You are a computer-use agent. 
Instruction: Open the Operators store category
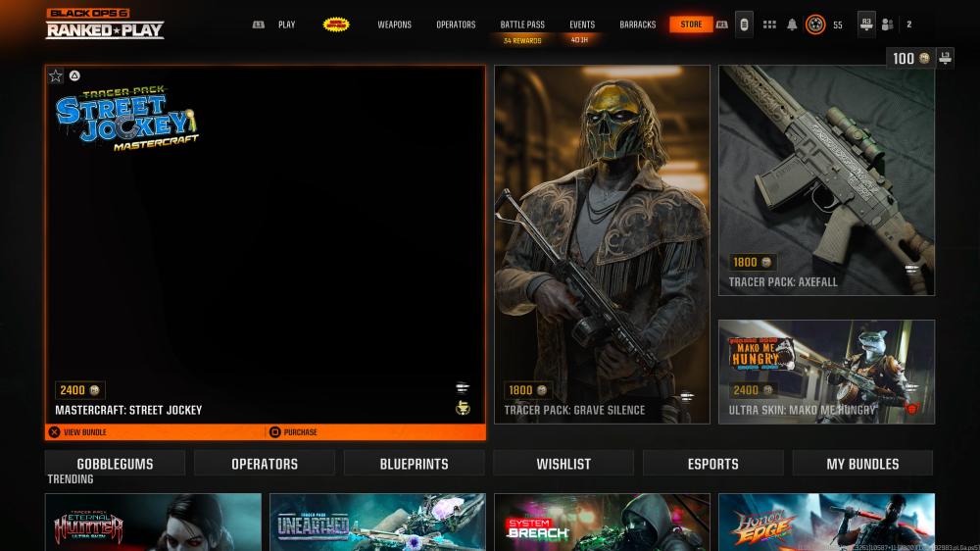(x=265, y=464)
